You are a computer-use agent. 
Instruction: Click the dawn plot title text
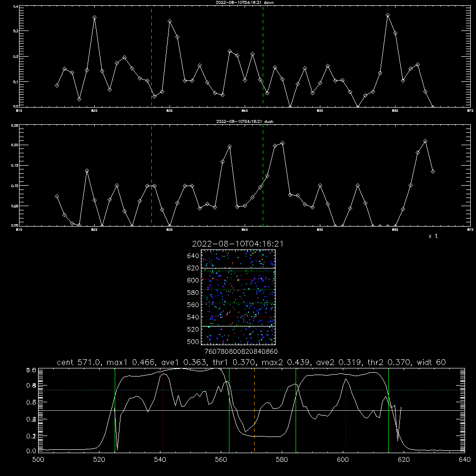pyautogui.click(x=245, y=2)
